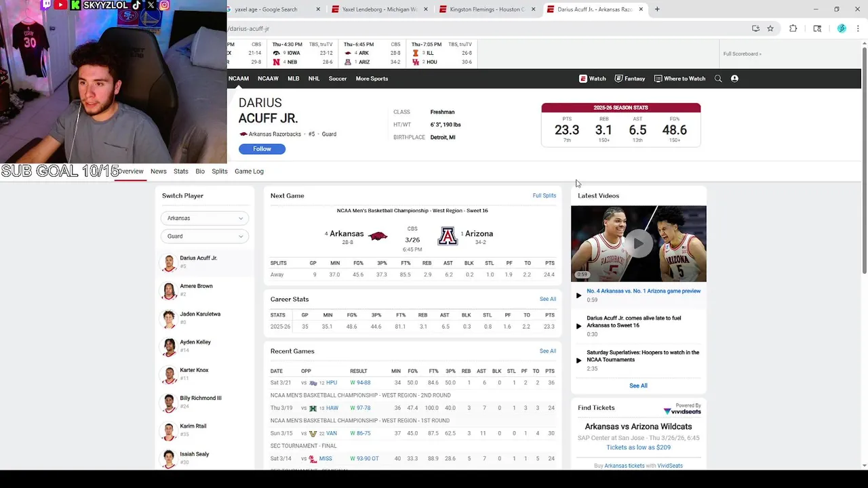The width and height of the screenshot is (868, 488).
Task: Click the install app icon in address bar
Action: (755, 28)
